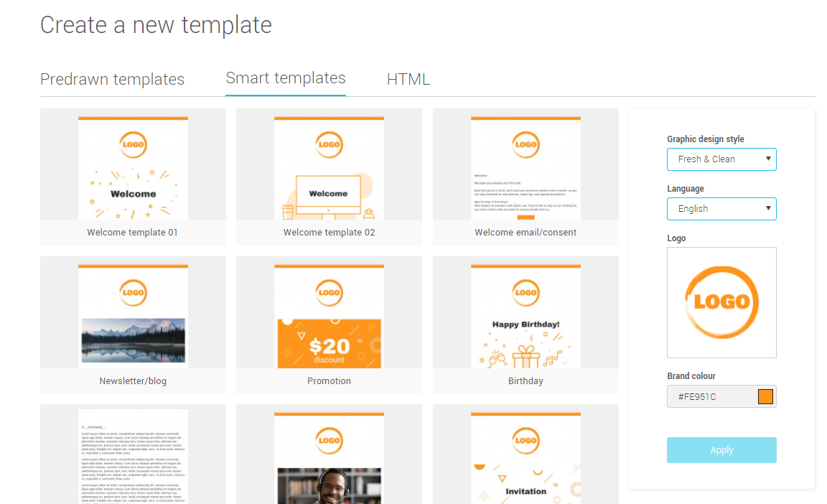The width and height of the screenshot is (827, 504).
Task: Click the Brand colour hex input field
Action: (711, 396)
